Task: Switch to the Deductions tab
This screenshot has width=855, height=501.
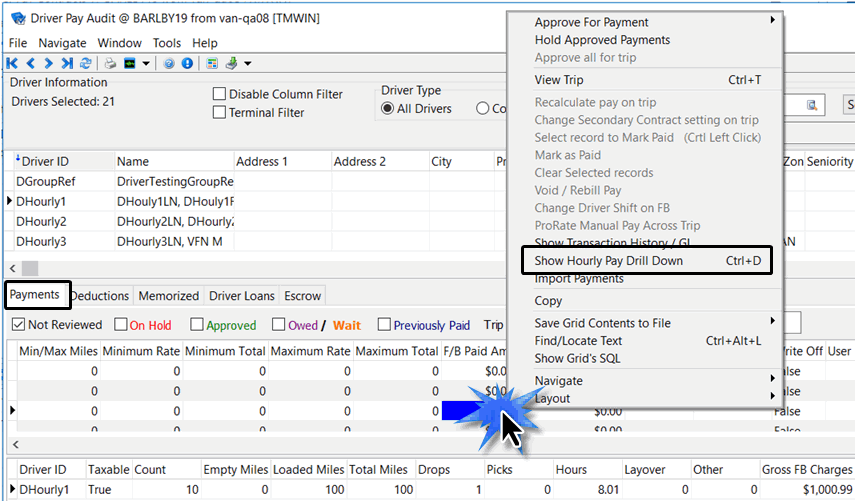Action: [x=100, y=296]
